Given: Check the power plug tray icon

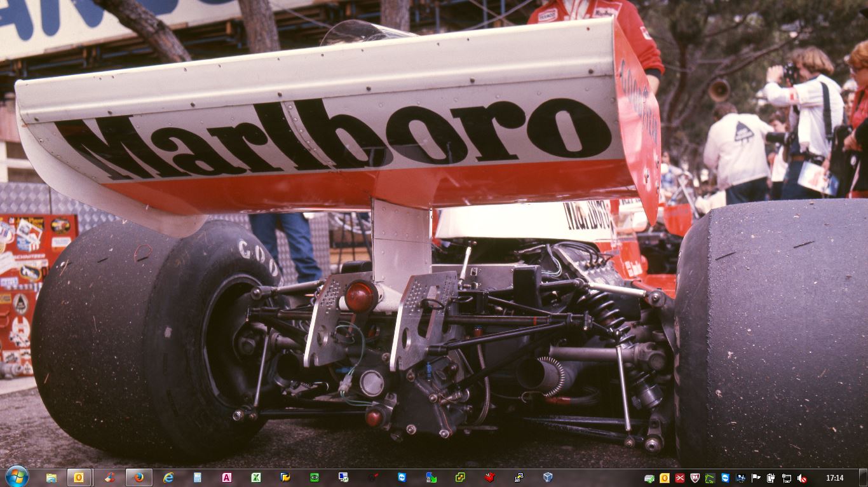Looking at the screenshot, I should tap(771, 478).
